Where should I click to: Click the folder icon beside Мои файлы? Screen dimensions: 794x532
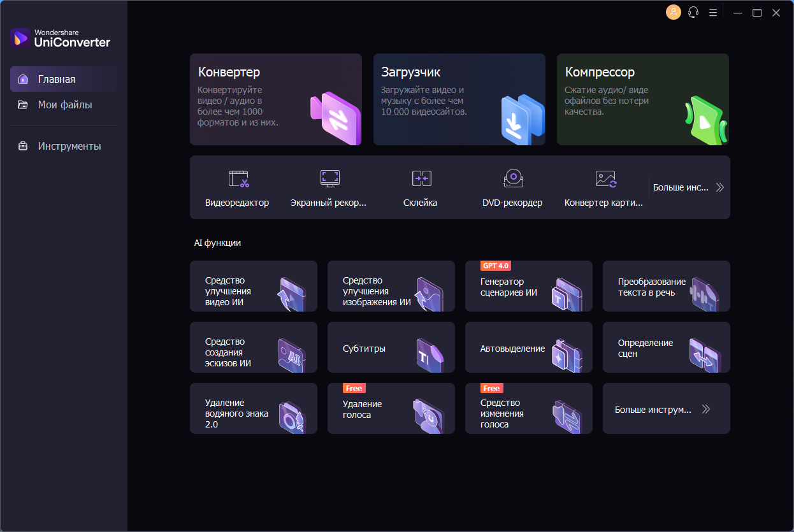click(x=23, y=104)
